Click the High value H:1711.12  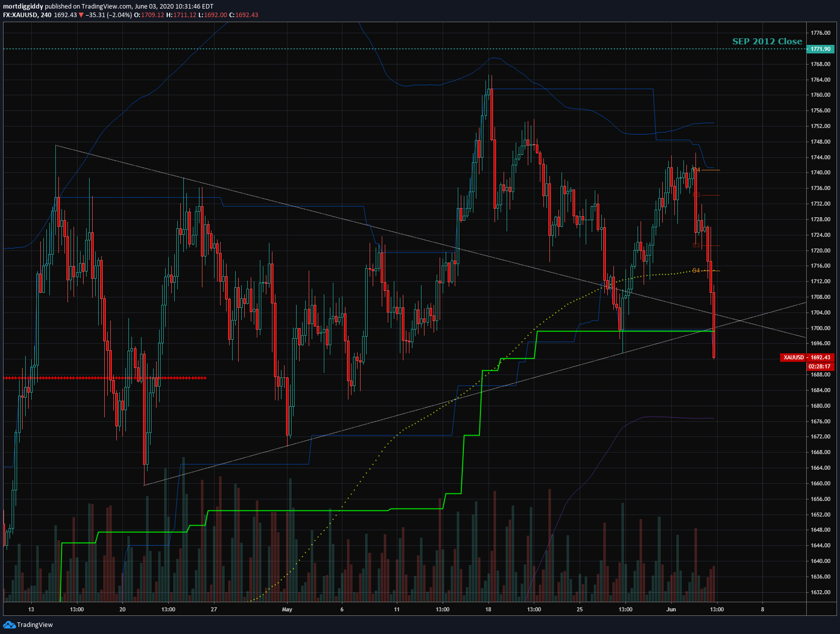pyautogui.click(x=181, y=15)
